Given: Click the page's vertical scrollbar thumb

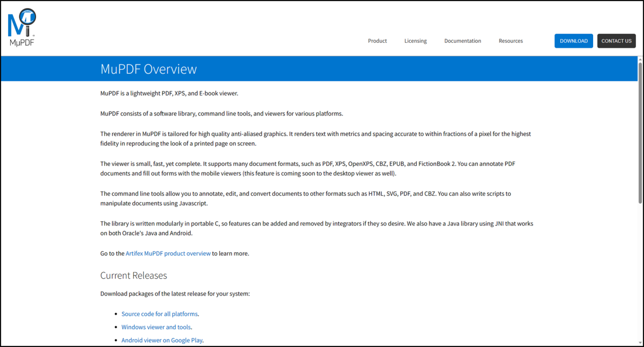Looking at the screenshot, I should pyautogui.click(x=640, y=133).
